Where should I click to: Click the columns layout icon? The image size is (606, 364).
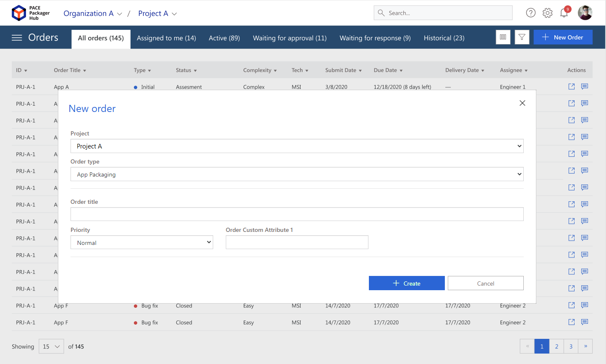pyautogui.click(x=503, y=37)
